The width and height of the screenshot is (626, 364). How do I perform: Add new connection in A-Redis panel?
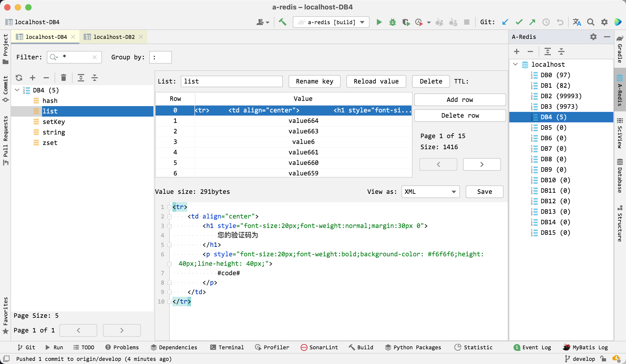point(517,51)
